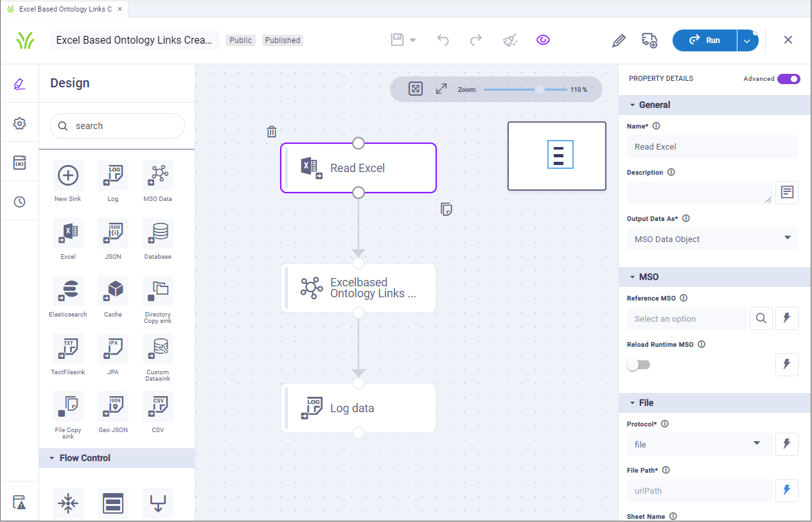
Task: Disable the Advanced toggle
Action: pos(788,79)
